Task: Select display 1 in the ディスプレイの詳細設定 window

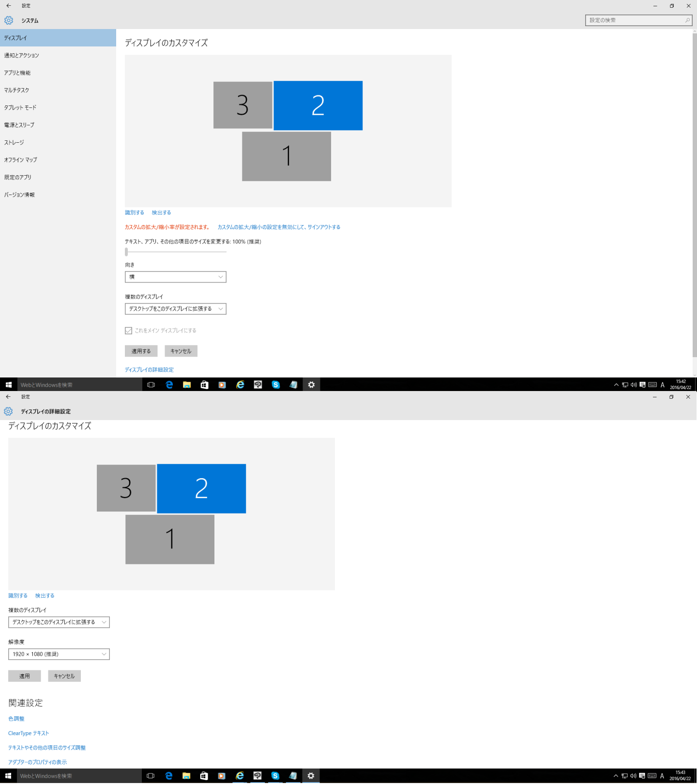Action: click(170, 540)
